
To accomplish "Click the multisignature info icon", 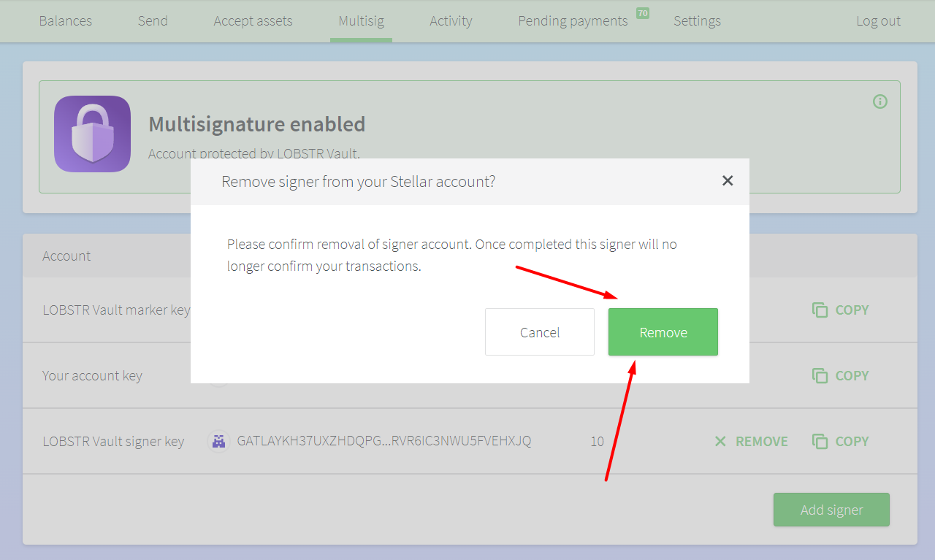I will point(880,101).
